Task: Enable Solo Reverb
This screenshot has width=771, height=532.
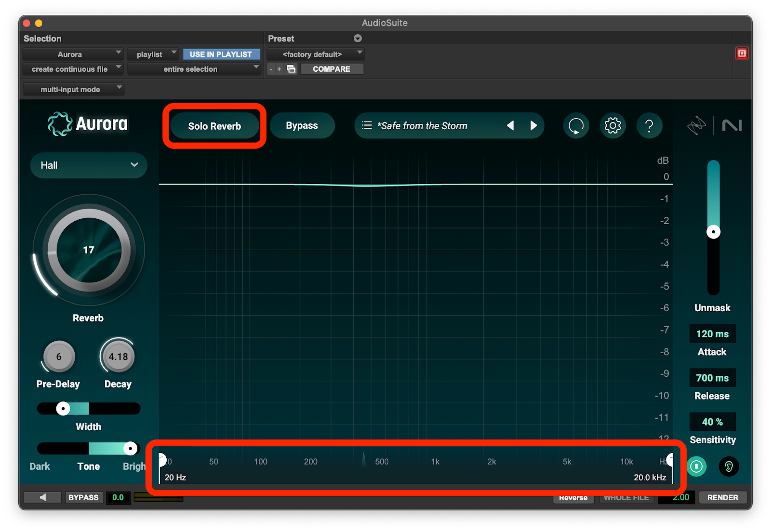Action: 214,126
